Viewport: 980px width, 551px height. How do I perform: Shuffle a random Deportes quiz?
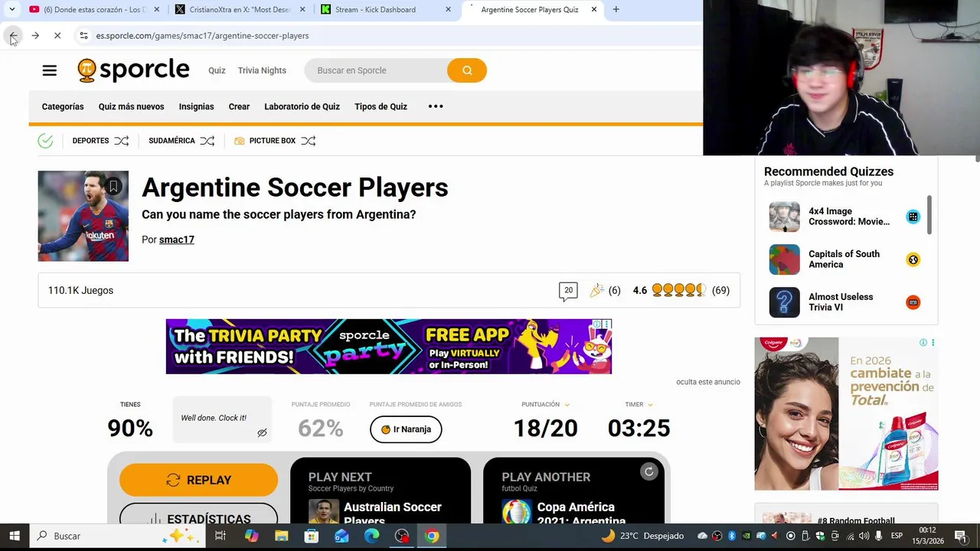click(x=122, y=141)
